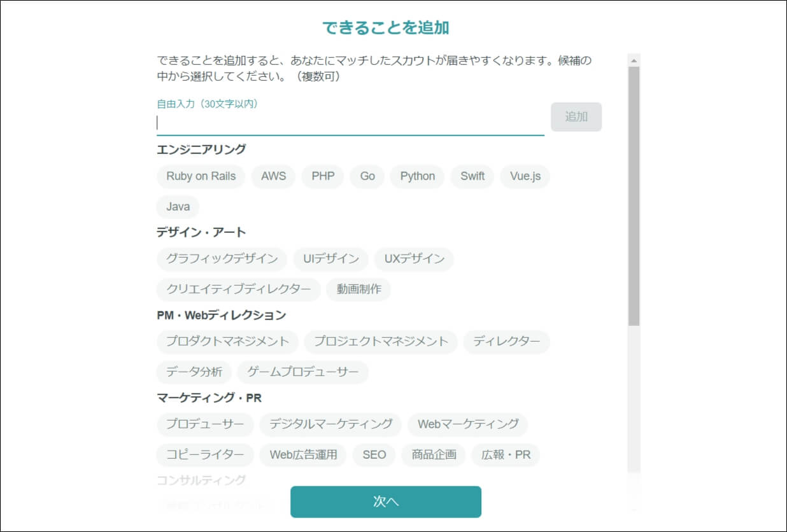Toggle the UXデザイン skill chip

click(x=414, y=258)
